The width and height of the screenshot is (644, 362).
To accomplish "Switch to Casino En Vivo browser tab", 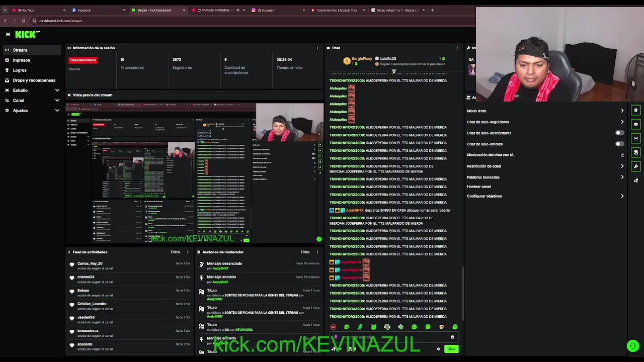I will [x=338, y=10].
